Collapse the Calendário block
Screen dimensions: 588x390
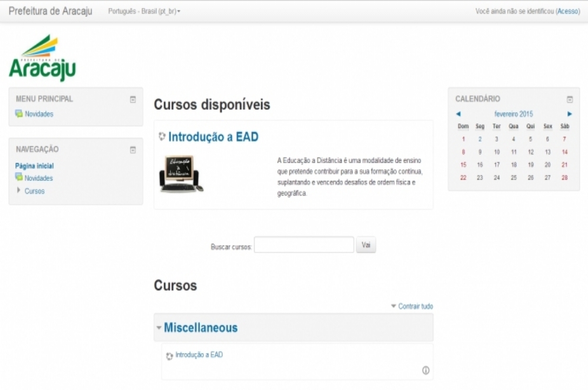[569, 99]
